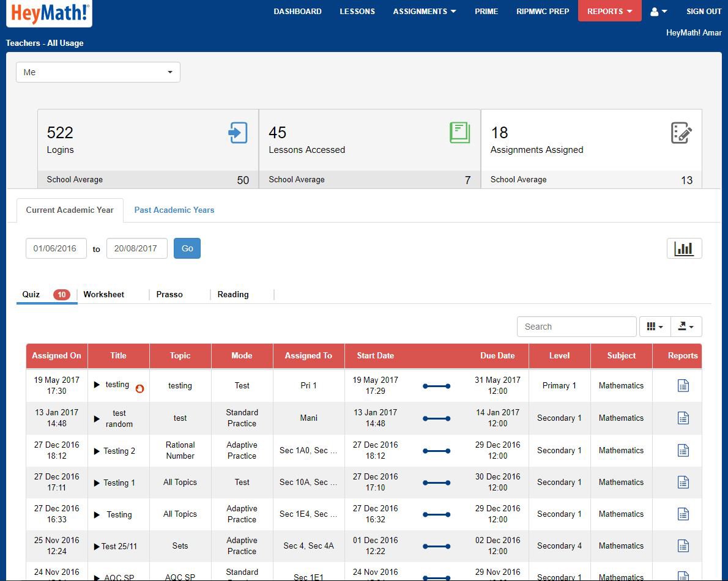The height and width of the screenshot is (581, 728).
Task: Click 'HeyMath! Amar' user name
Action: point(694,33)
